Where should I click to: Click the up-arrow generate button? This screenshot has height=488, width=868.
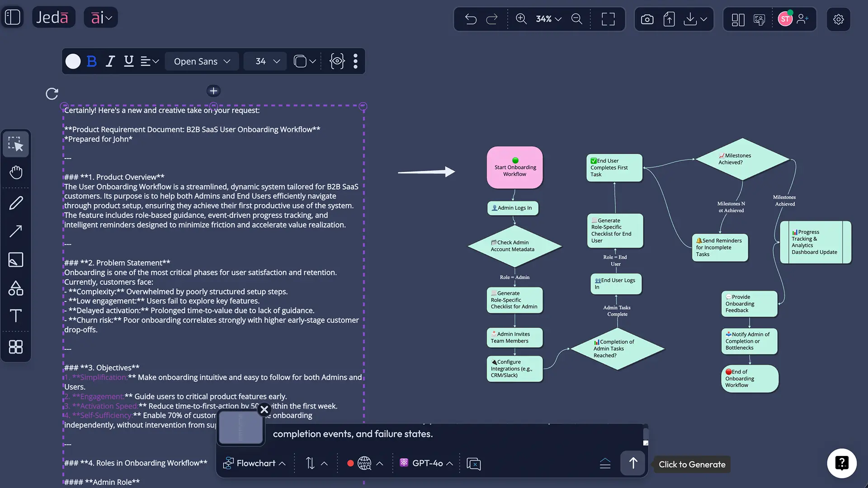click(x=633, y=463)
